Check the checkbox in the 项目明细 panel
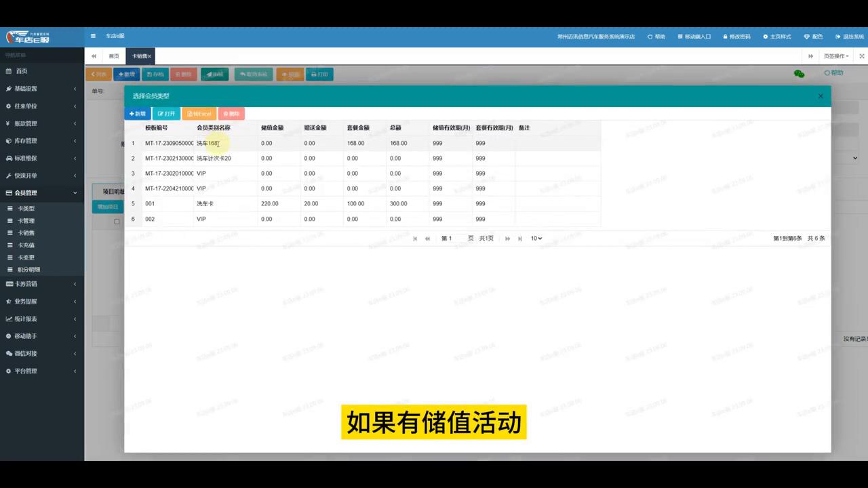The image size is (868, 488). pyautogui.click(x=117, y=221)
